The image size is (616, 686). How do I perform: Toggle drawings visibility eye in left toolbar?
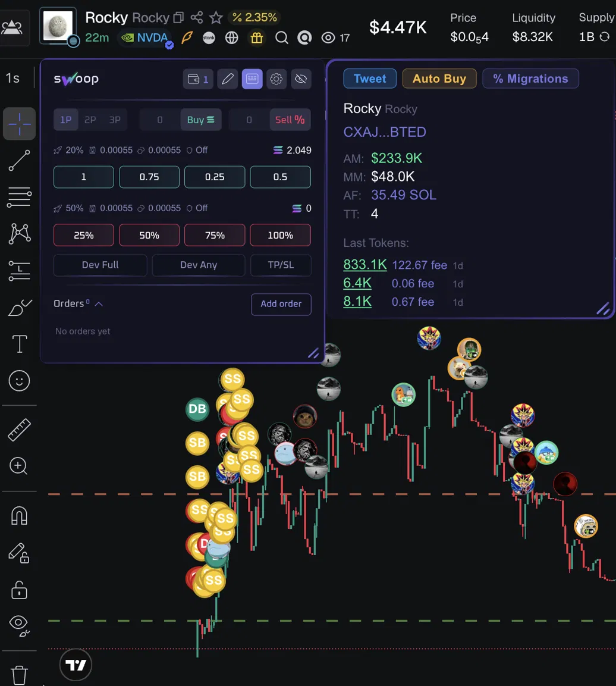pyautogui.click(x=19, y=626)
